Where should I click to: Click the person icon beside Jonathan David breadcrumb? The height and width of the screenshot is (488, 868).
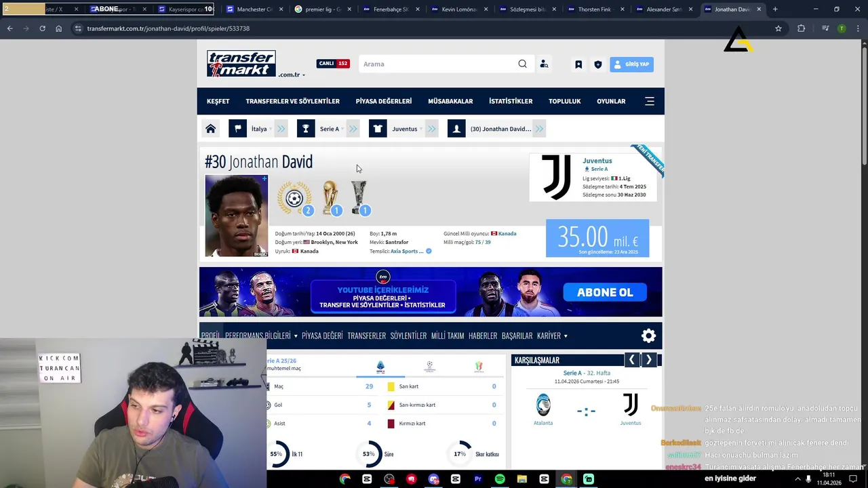456,129
